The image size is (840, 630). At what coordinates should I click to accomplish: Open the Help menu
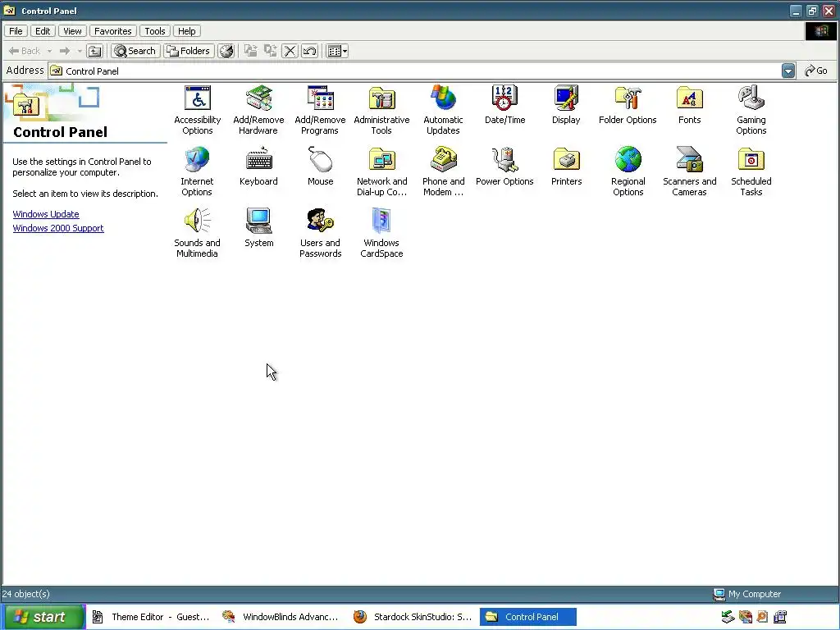pyautogui.click(x=187, y=31)
